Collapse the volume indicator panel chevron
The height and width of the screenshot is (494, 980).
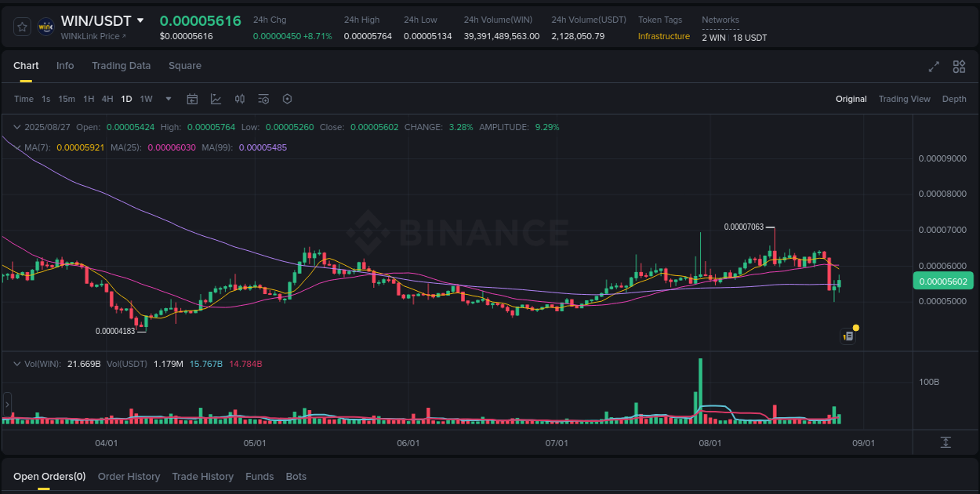pos(17,363)
